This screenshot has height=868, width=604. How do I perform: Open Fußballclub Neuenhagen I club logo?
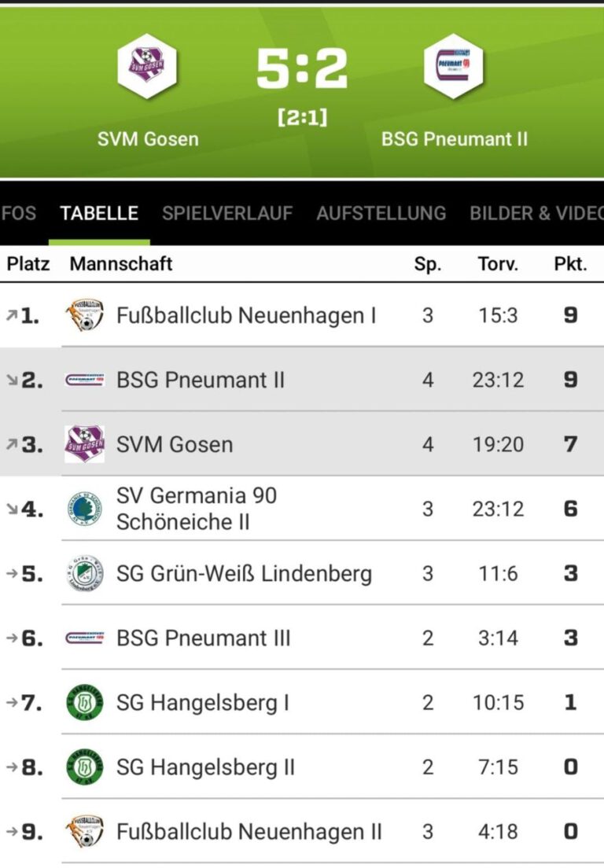coord(84,315)
